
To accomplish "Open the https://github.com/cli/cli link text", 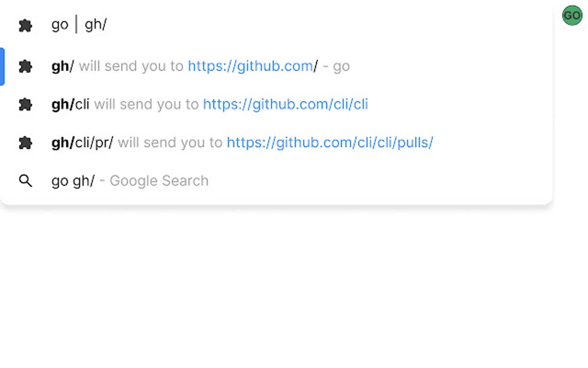I will (285, 104).
